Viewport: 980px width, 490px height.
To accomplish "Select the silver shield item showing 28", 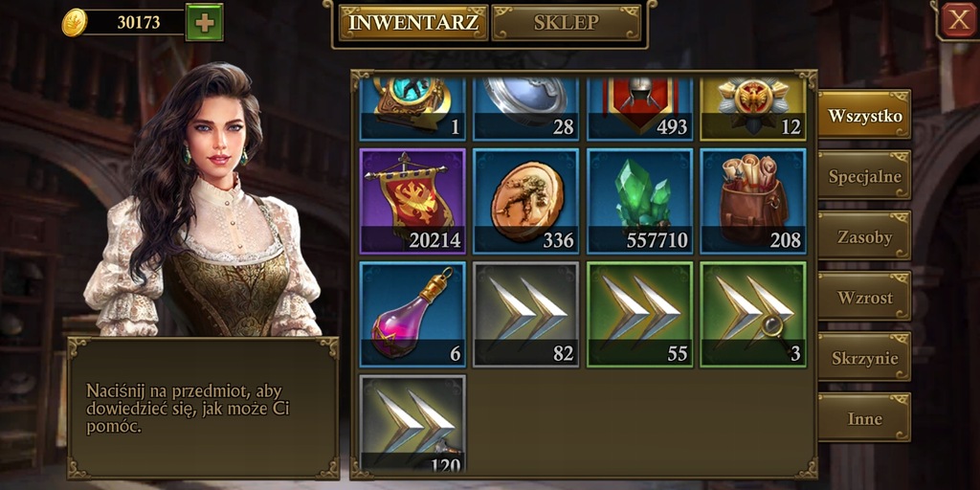I will click(526, 109).
